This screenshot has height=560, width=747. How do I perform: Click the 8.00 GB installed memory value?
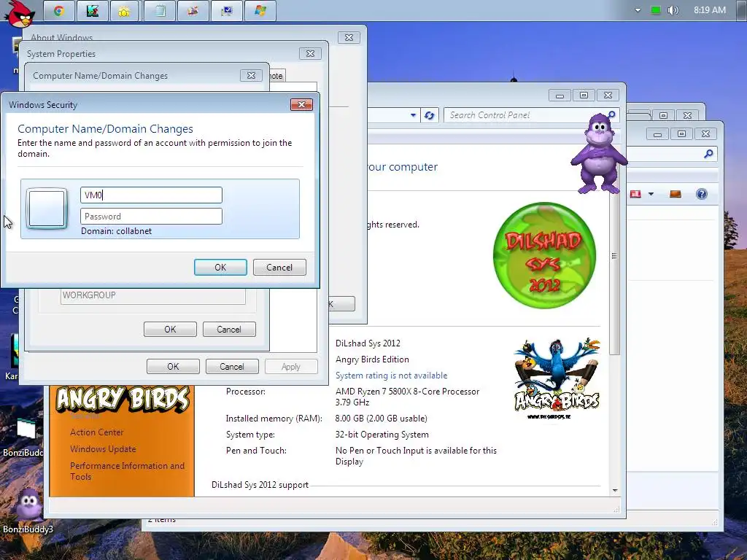coord(381,418)
